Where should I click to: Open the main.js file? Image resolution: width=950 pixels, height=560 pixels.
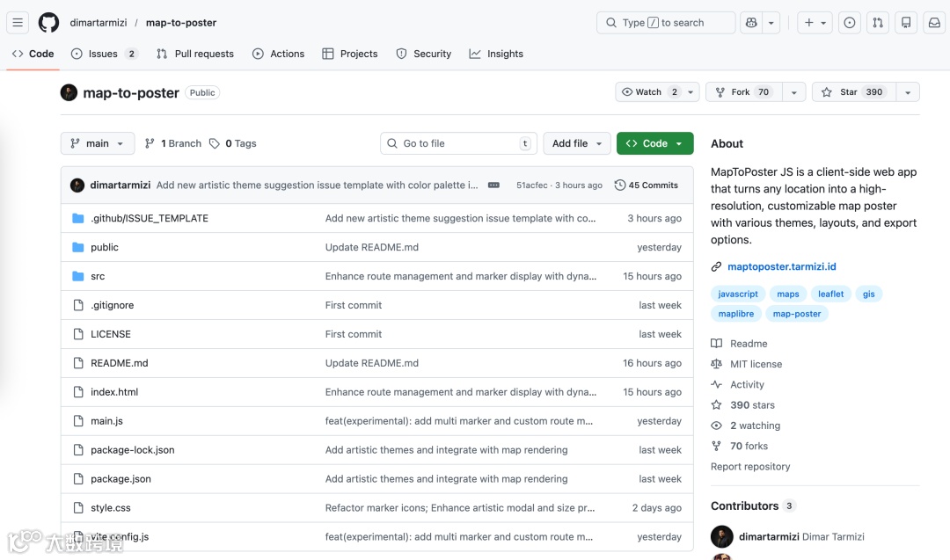pos(106,421)
